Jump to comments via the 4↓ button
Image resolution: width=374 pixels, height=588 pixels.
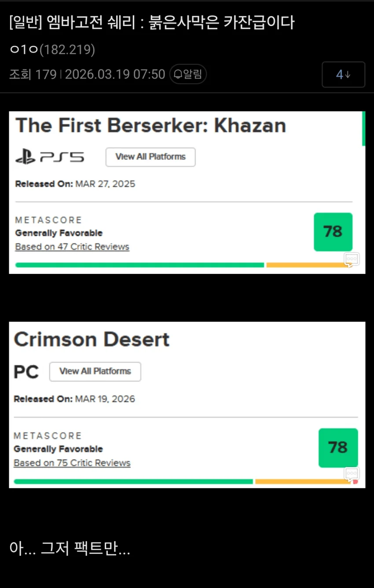[343, 74]
